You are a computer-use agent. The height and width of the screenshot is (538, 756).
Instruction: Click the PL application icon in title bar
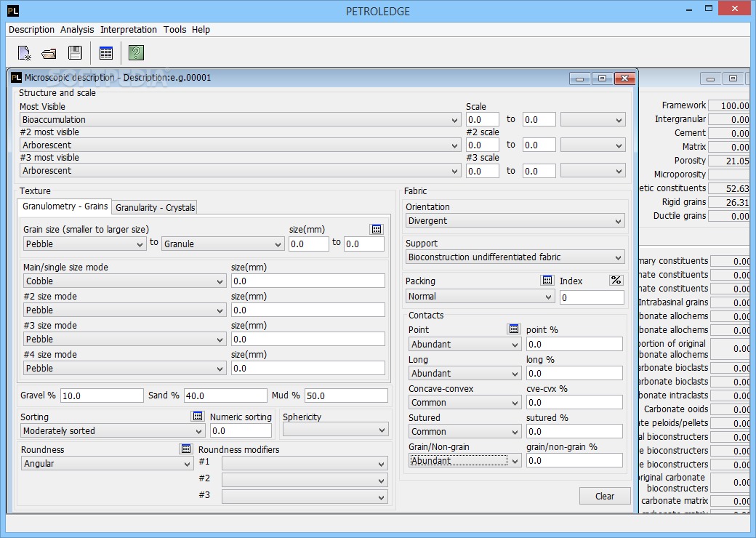click(13, 11)
